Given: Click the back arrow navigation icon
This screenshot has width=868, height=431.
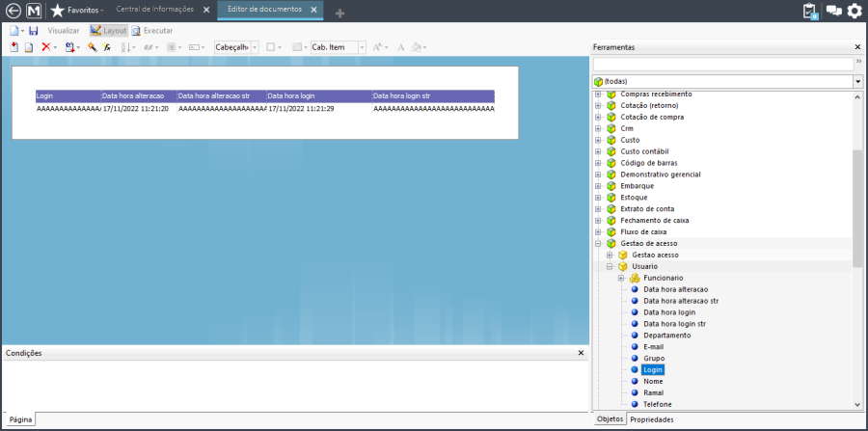Looking at the screenshot, I should pyautogui.click(x=13, y=10).
